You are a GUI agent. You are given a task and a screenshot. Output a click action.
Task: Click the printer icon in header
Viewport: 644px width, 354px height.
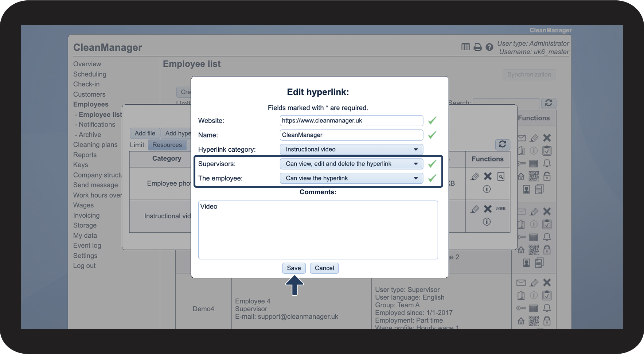point(477,47)
